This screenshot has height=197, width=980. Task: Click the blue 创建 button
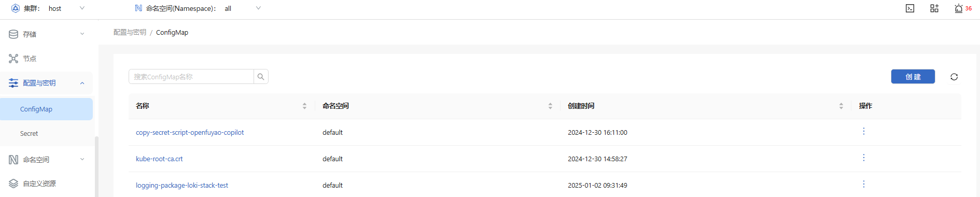913,77
